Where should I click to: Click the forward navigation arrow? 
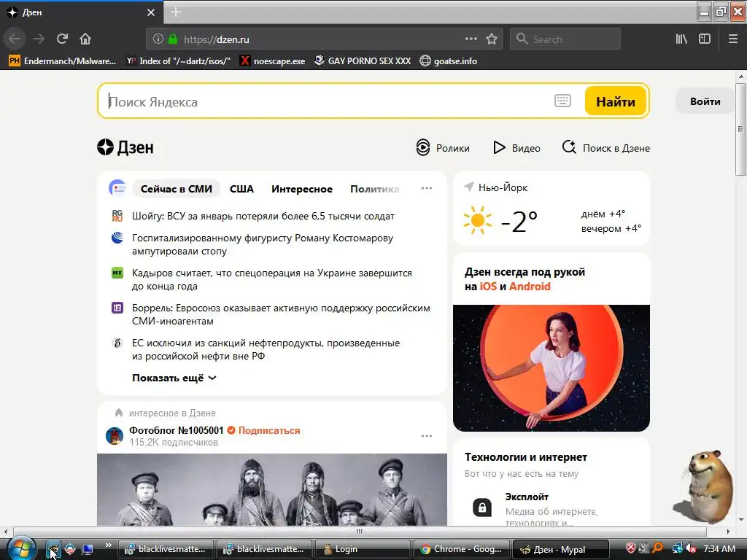click(x=39, y=39)
